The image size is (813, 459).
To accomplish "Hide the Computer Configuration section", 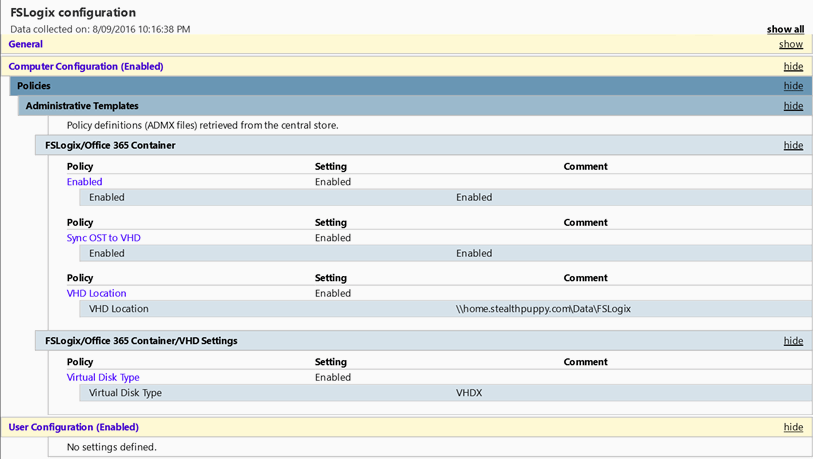I will tap(793, 66).
